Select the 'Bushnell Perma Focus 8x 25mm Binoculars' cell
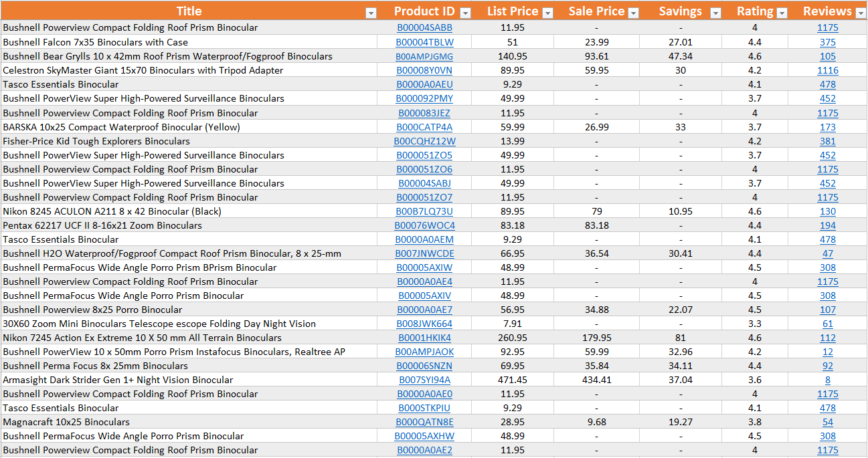The width and height of the screenshot is (868, 458). point(190,366)
